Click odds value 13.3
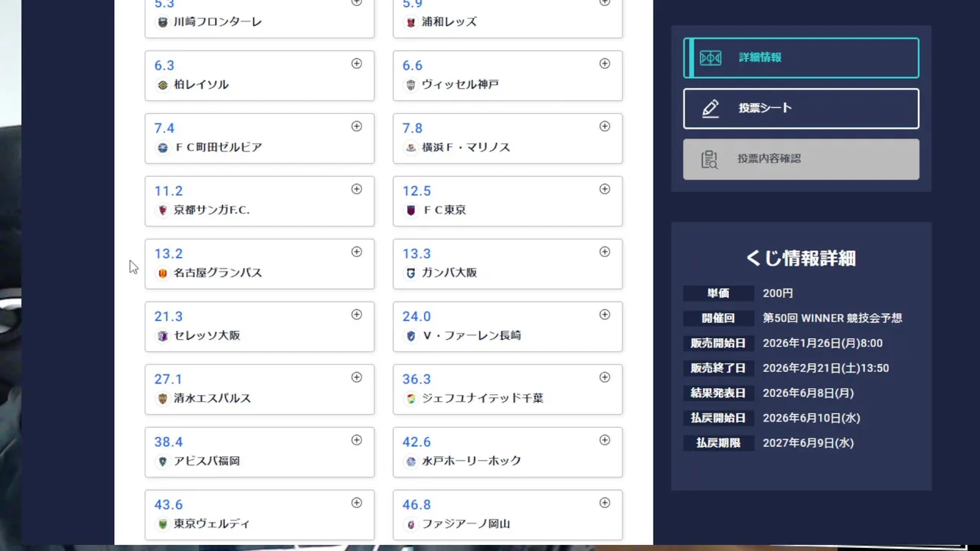980x551 pixels. click(x=416, y=254)
